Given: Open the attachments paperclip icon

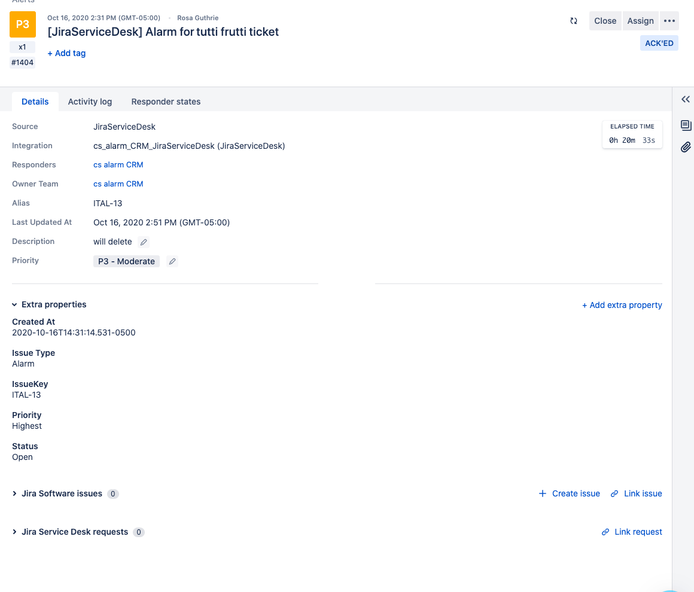Looking at the screenshot, I should tap(686, 147).
